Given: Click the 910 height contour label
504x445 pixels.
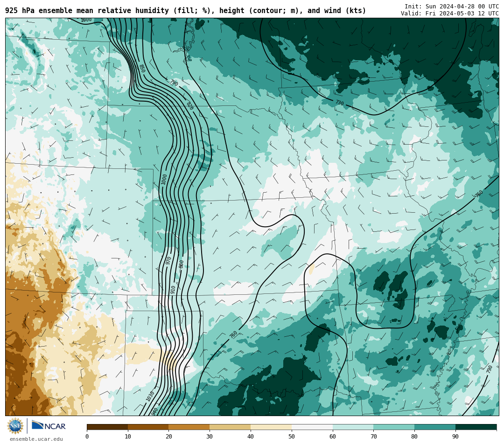Looking at the screenshot, I should coord(173,290).
